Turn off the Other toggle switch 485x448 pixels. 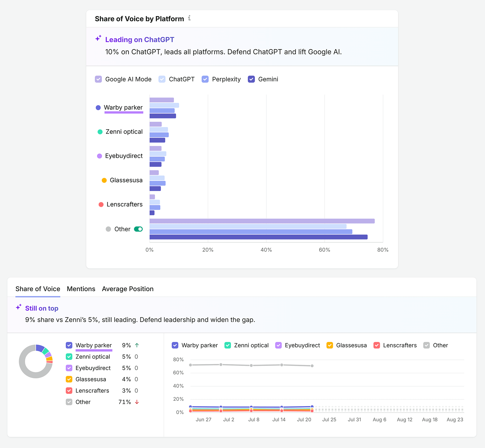click(x=138, y=229)
